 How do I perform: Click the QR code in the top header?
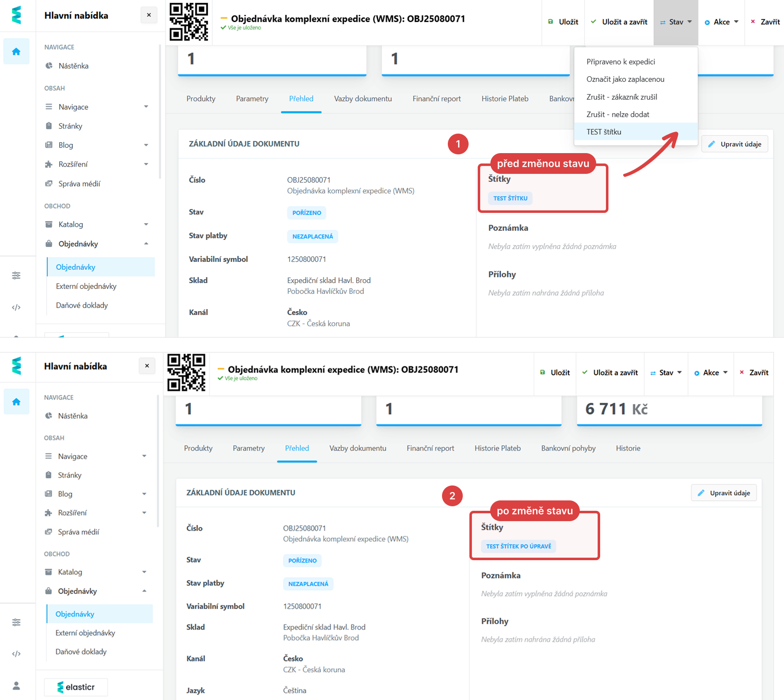pyautogui.click(x=189, y=22)
